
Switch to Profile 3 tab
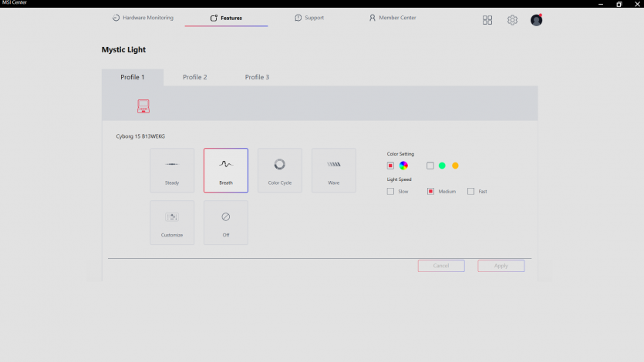click(257, 77)
